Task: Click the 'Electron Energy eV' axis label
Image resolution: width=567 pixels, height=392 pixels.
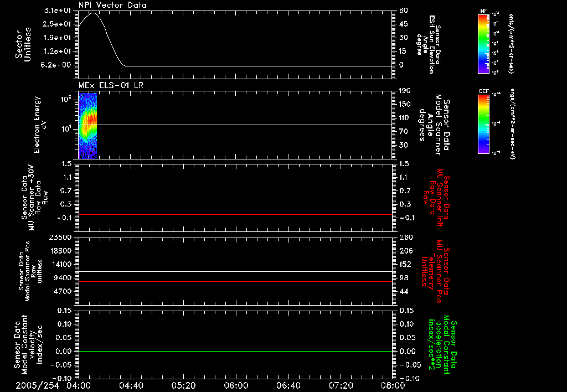Action: tap(40, 125)
